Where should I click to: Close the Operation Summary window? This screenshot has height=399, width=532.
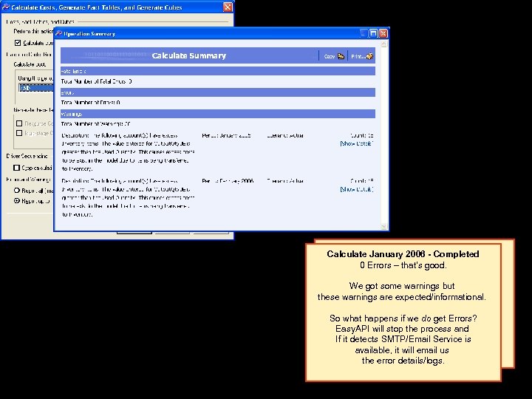pos(383,33)
